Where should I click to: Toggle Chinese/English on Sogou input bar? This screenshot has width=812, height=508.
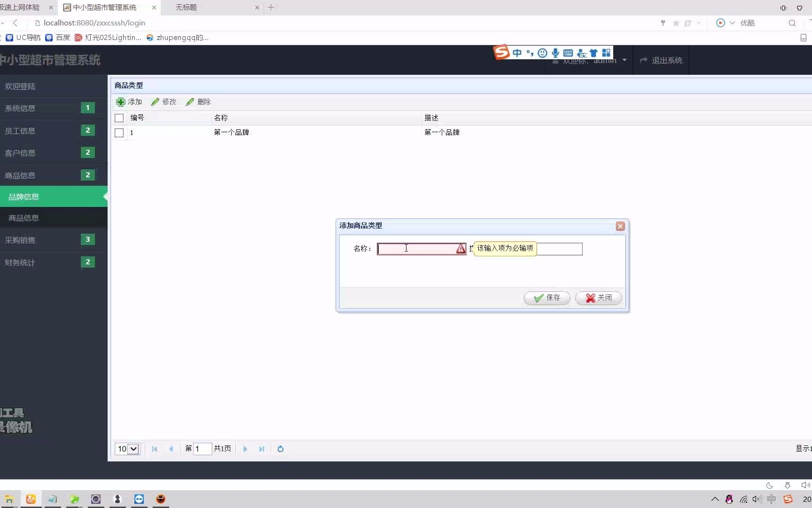pyautogui.click(x=517, y=53)
